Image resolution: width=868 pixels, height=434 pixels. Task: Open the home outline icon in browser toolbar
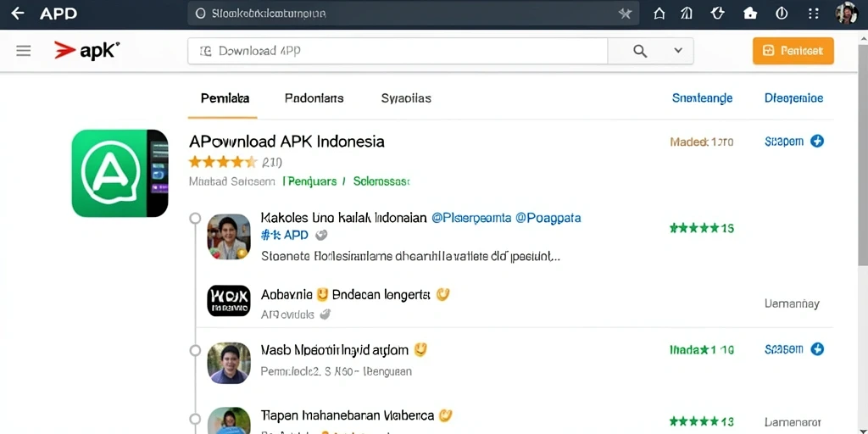pyautogui.click(x=659, y=14)
